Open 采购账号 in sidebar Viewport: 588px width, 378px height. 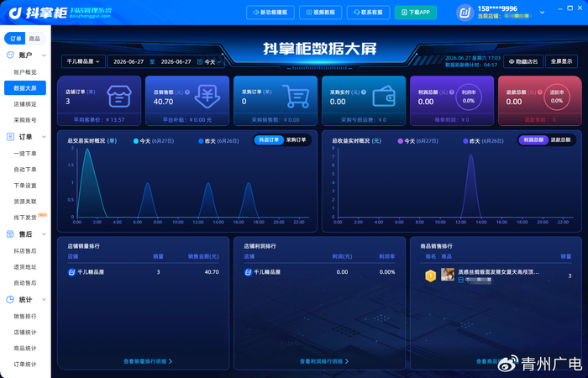click(x=25, y=120)
